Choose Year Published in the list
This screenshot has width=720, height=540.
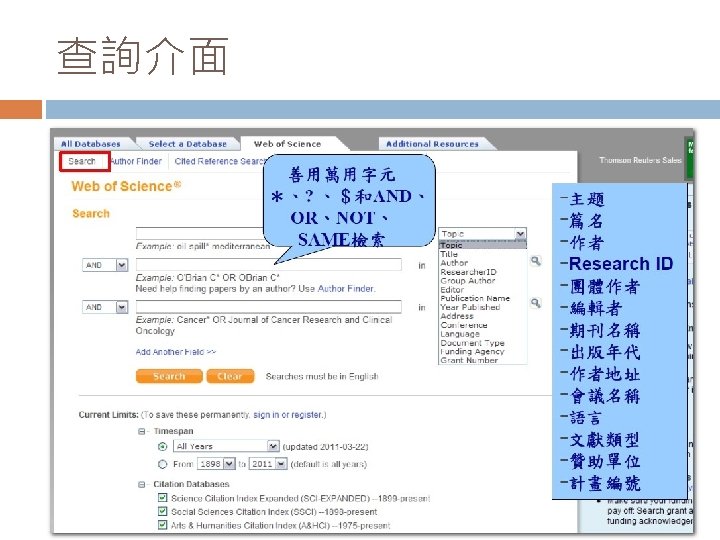482,307
